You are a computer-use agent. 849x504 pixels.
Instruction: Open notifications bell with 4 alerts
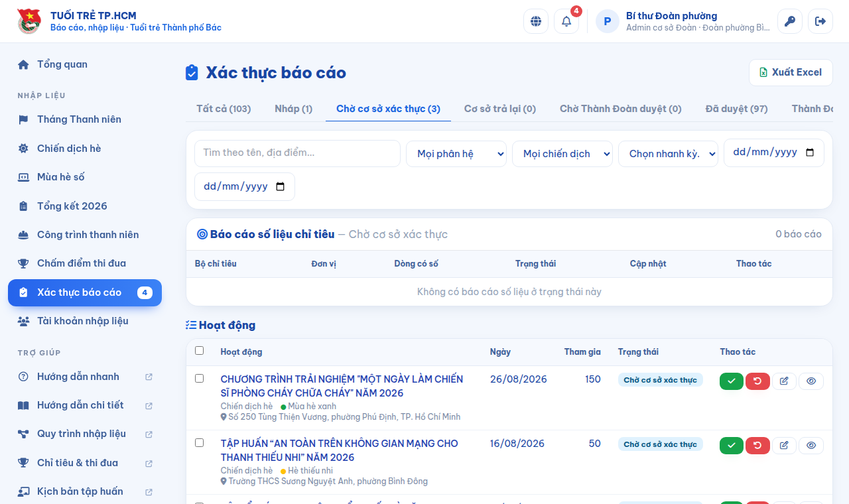(566, 21)
